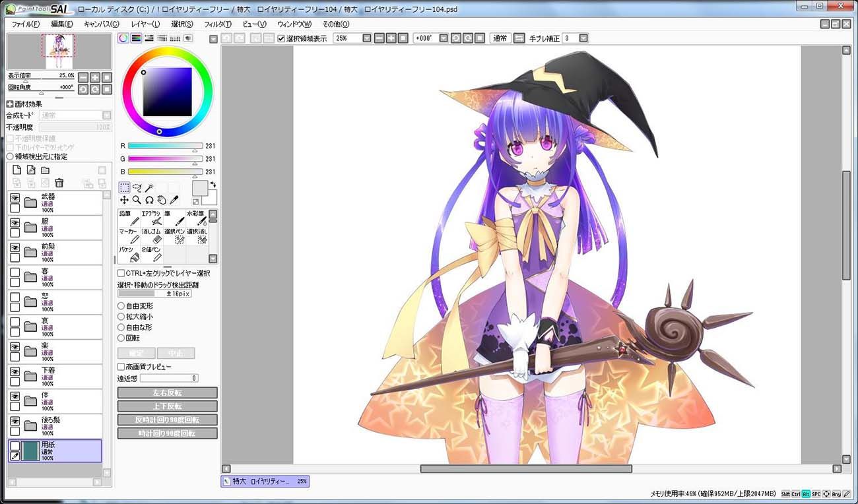Click the 時計回り90度回転 button

[167, 433]
